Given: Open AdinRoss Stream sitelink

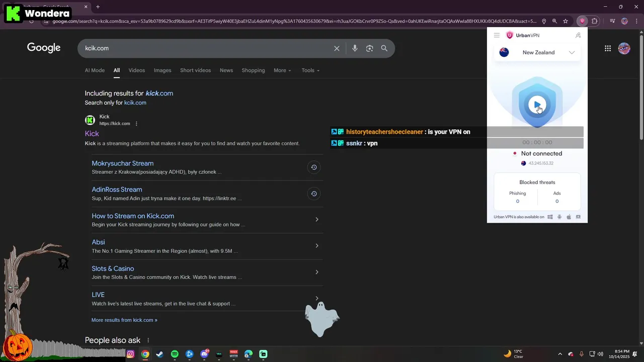Looking at the screenshot, I should pos(117,190).
